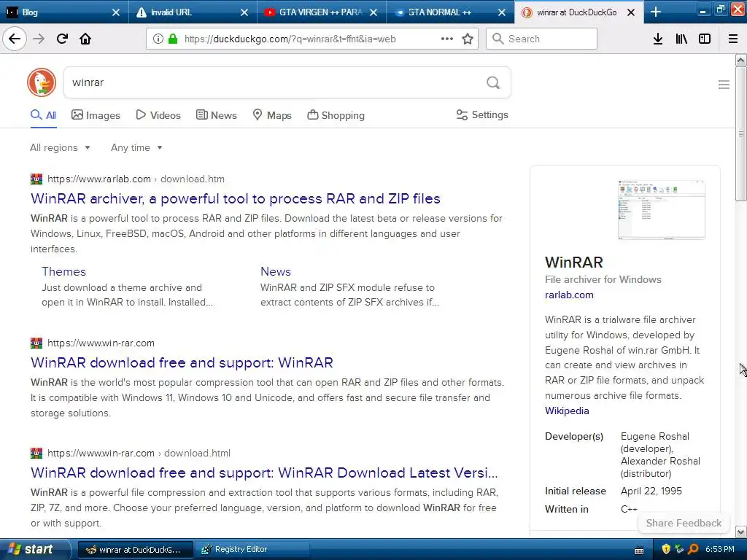Screen dimensions: 747x560
Task: Select the News search tab
Action: (x=216, y=115)
